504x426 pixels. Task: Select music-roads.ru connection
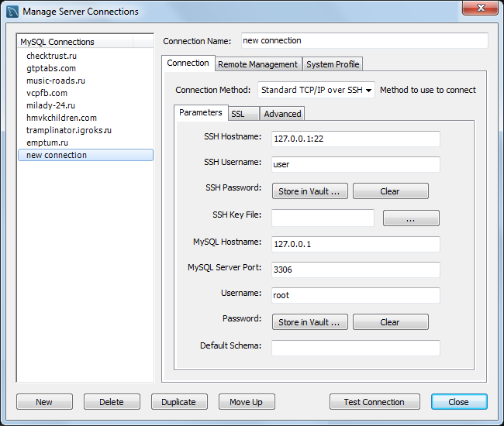tap(85, 81)
